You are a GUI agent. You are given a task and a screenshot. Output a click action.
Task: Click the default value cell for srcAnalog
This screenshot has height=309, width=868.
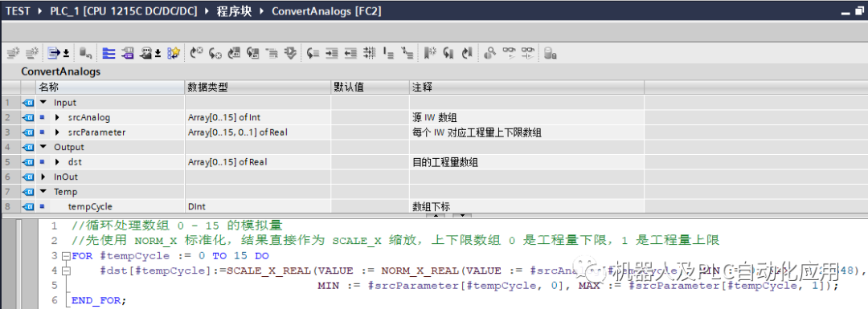coord(370,117)
